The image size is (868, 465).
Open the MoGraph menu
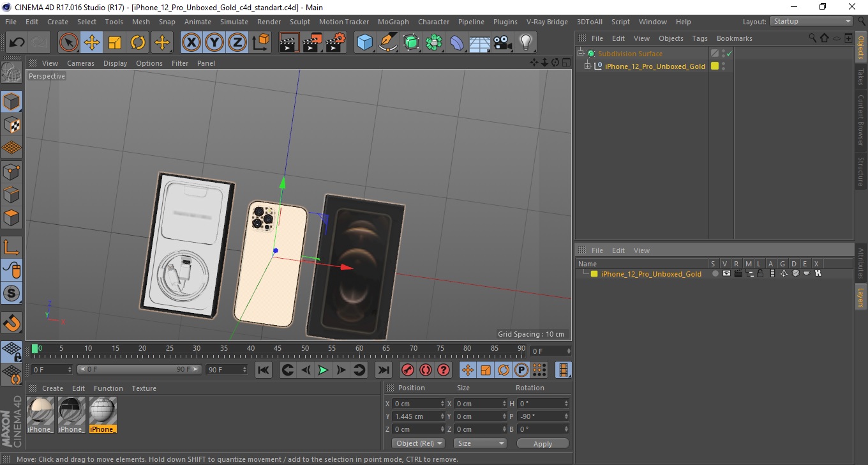[393, 22]
